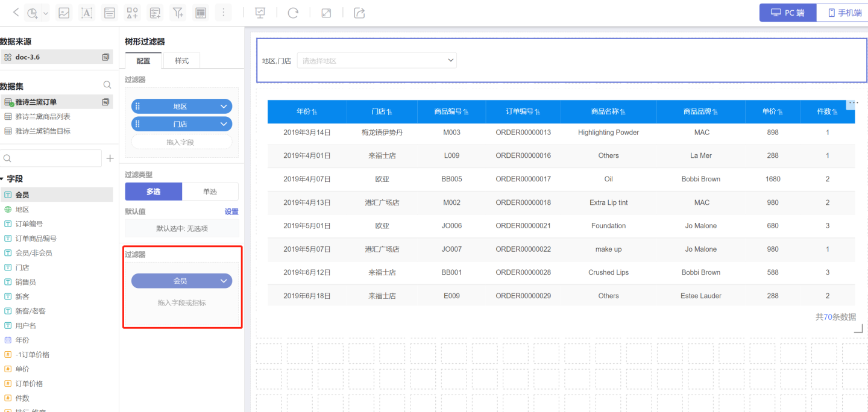
Task: Click the share/export icon in toolbar
Action: point(359,13)
